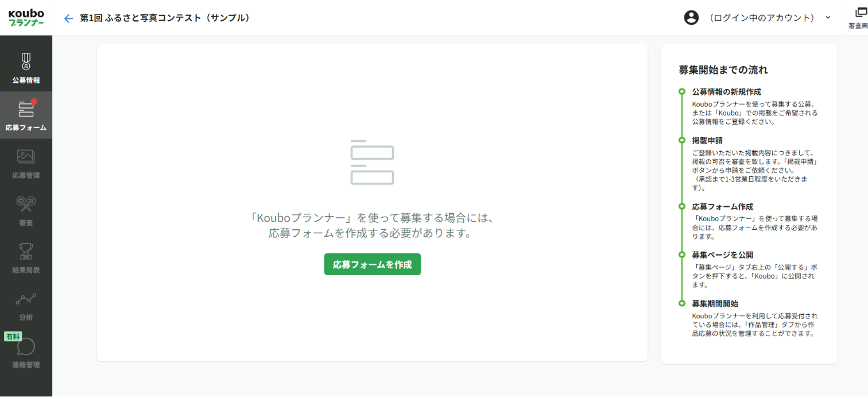Click the form placeholder illustration
Screen dimensions: 868x397
[372, 163]
